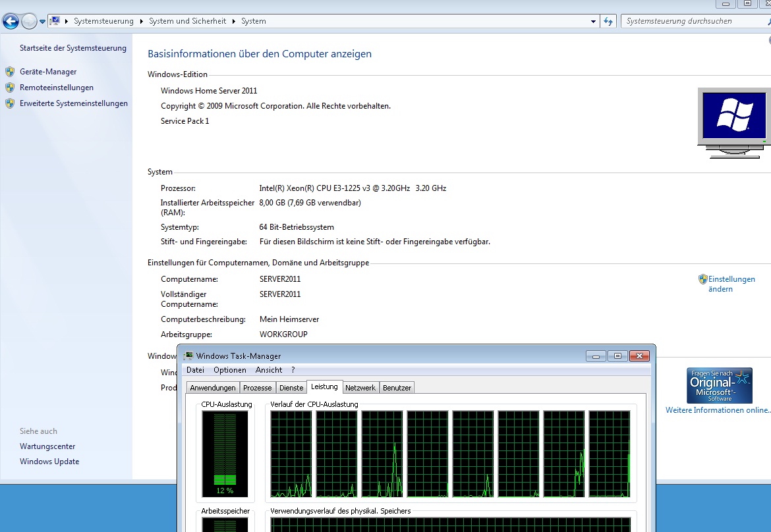The height and width of the screenshot is (532, 771).
Task: Switch to the Dienste tab
Action: (x=291, y=388)
